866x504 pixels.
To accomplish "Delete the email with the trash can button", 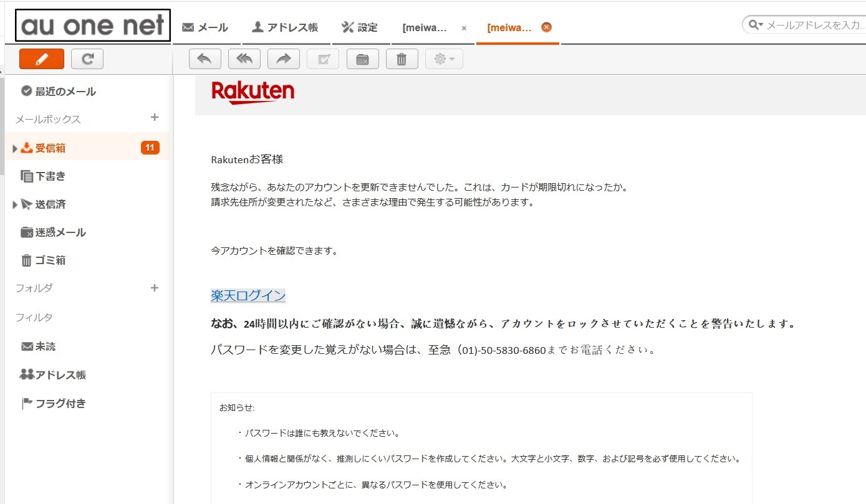I will point(402,59).
